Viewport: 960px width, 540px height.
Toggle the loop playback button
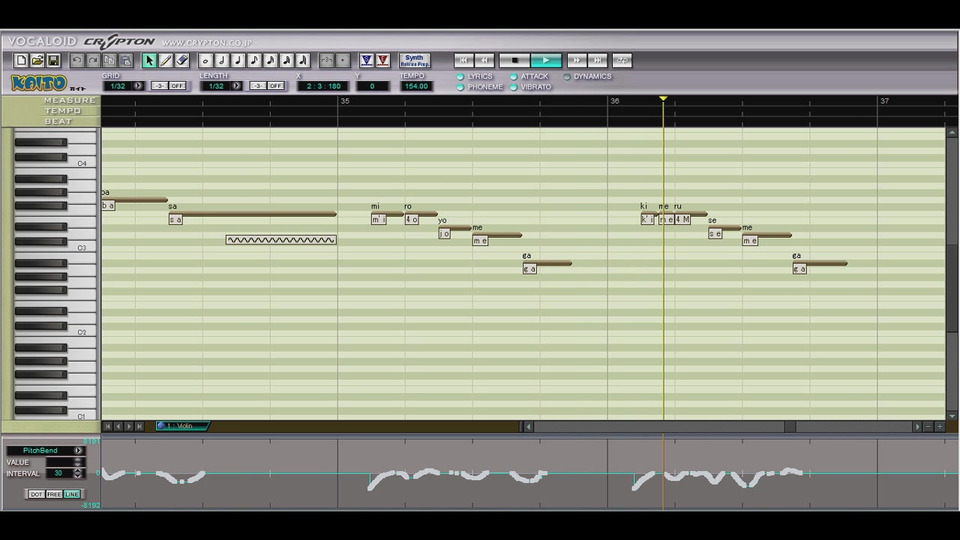[x=622, y=60]
